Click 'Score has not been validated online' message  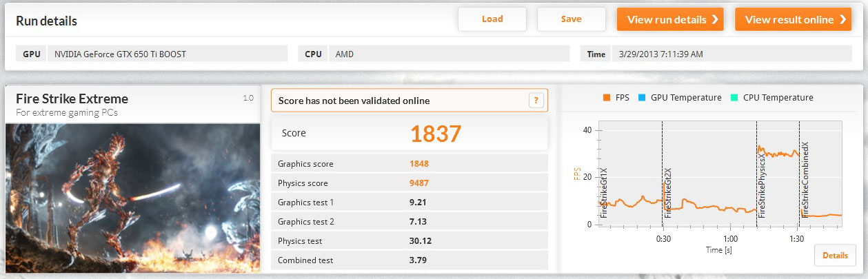click(354, 101)
